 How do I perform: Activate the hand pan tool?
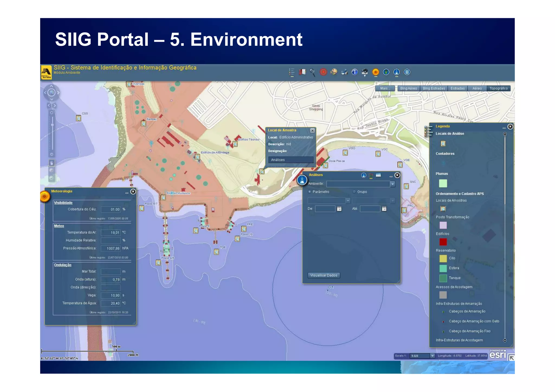click(51, 163)
